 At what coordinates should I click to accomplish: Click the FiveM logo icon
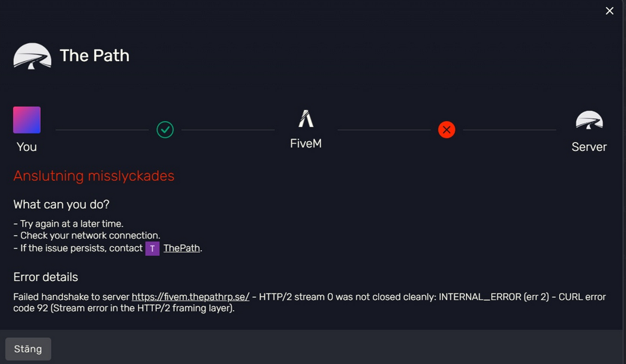(306, 119)
